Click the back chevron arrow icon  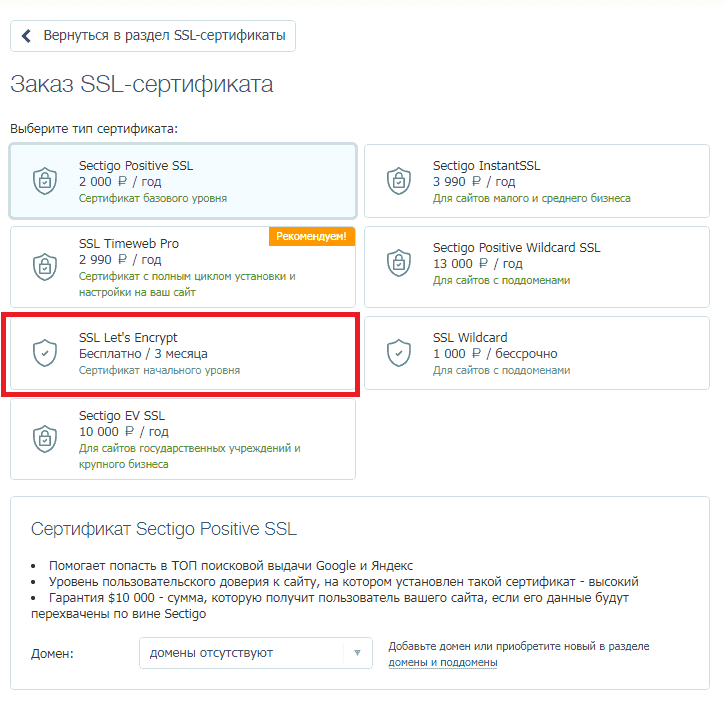coord(26,36)
